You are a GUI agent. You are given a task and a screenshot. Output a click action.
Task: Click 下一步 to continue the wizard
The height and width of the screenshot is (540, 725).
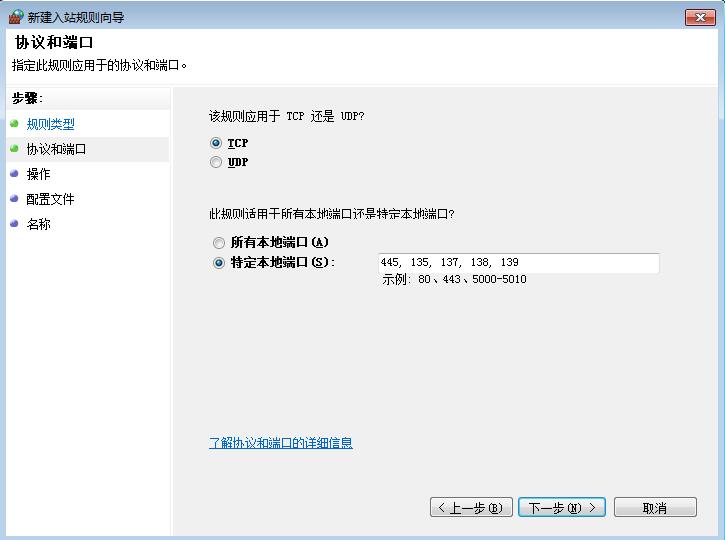pyautogui.click(x=561, y=508)
